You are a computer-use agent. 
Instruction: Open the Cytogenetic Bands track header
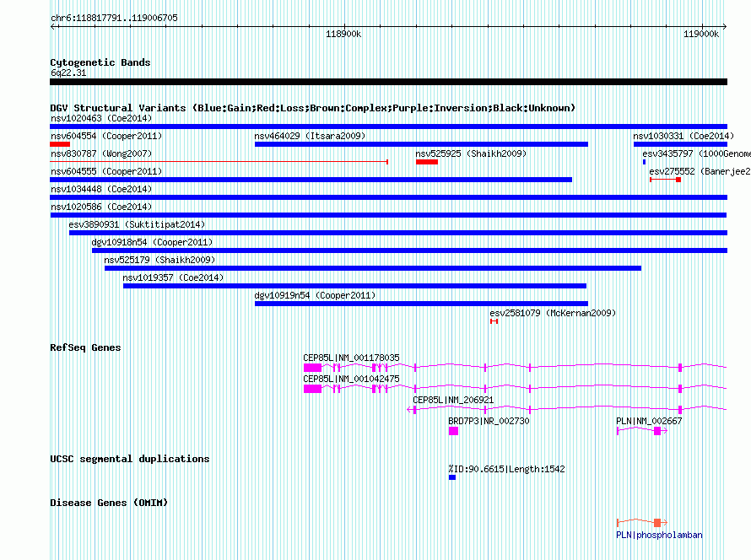point(100,62)
